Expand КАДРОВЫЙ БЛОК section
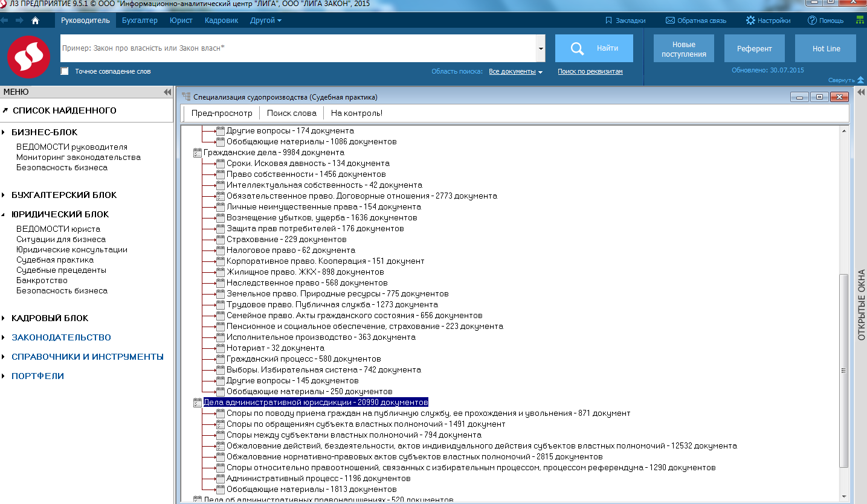The image size is (867, 504). coord(4,318)
